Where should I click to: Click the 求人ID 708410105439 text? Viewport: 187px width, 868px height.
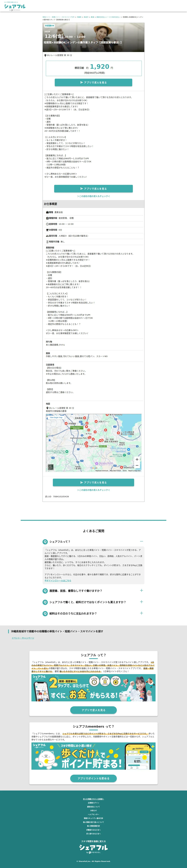(x=57, y=497)
